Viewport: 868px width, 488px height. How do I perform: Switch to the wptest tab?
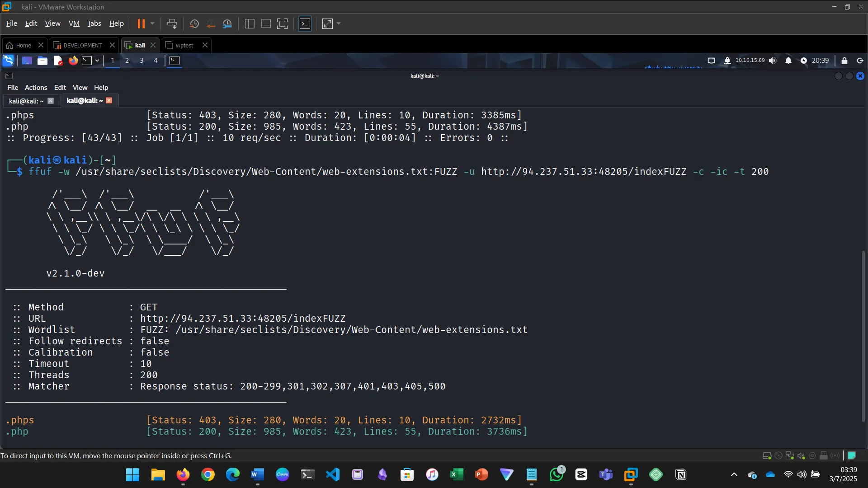[x=184, y=45]
